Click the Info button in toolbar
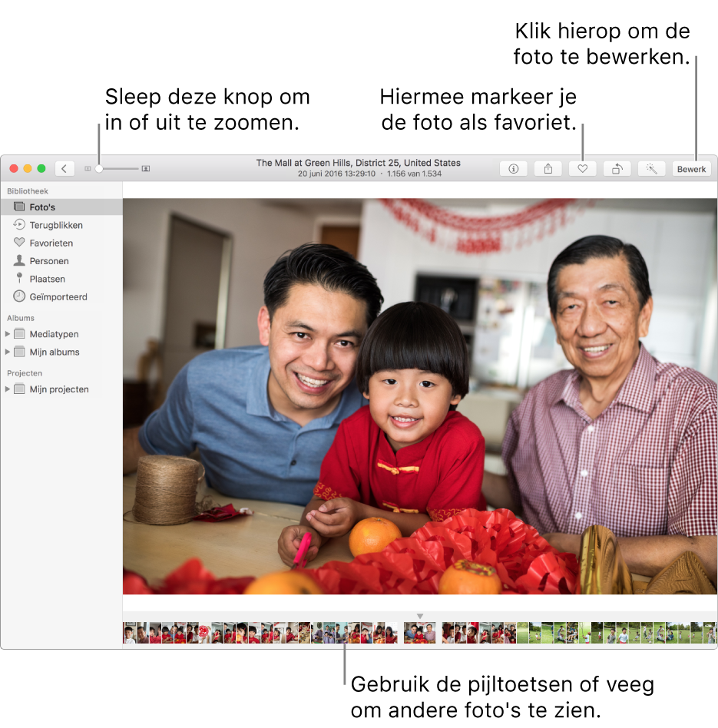Screen dimensions: 718x728 [513, 169]
